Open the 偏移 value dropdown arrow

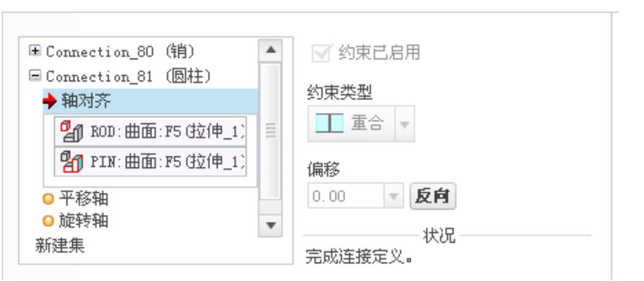pyautogui.click(x=393, y=196)
